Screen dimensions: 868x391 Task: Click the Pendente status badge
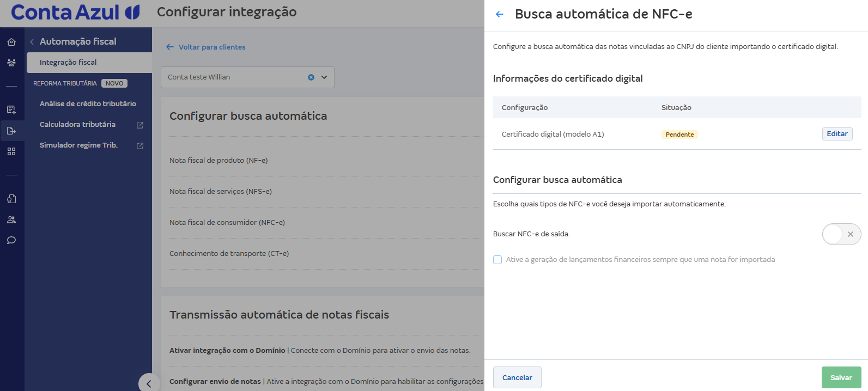click(x=679, y=135)
